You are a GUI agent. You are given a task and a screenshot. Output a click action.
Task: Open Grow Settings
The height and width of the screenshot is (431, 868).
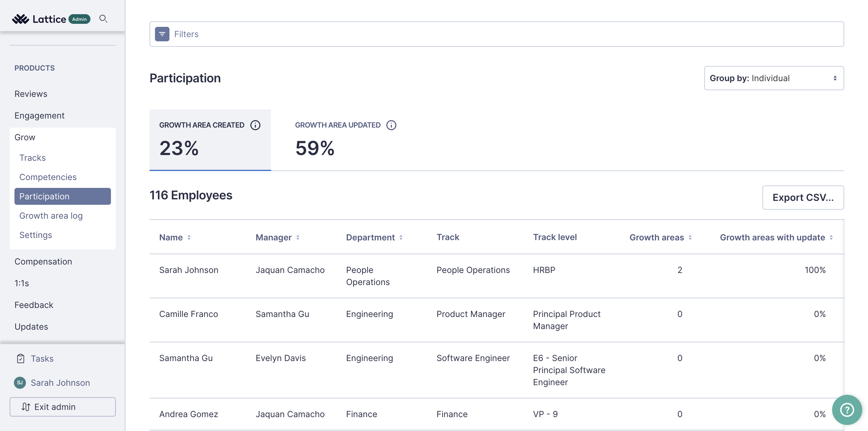[36, 235]
